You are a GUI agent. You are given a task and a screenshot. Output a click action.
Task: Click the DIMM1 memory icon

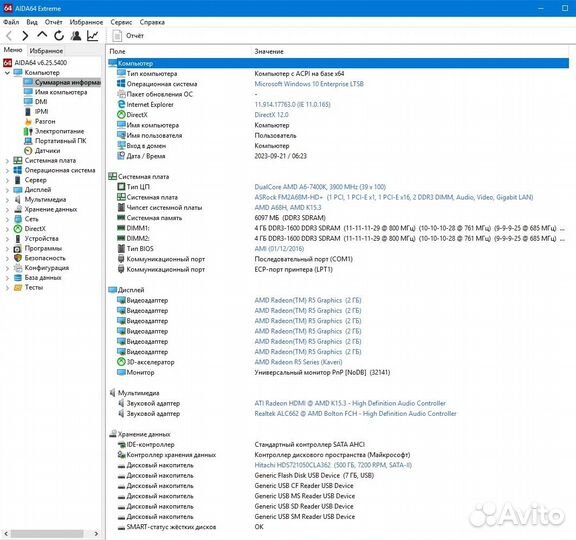(121, 228)
